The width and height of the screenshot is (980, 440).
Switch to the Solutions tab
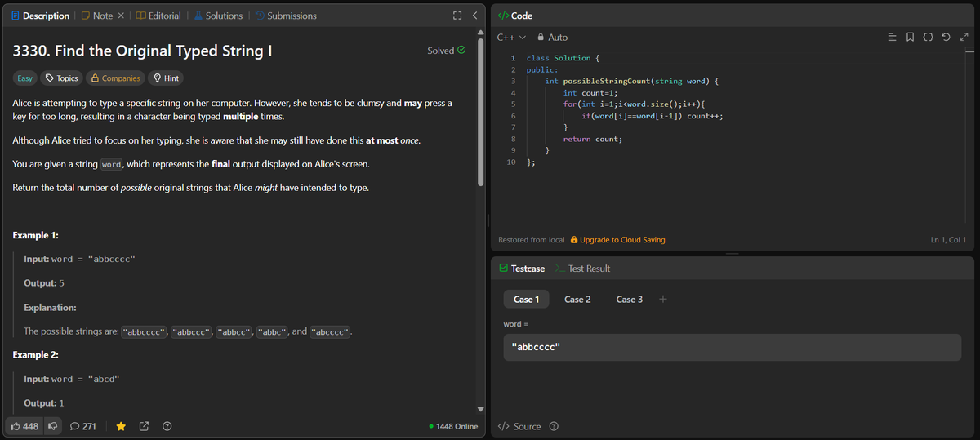(217, 16)
